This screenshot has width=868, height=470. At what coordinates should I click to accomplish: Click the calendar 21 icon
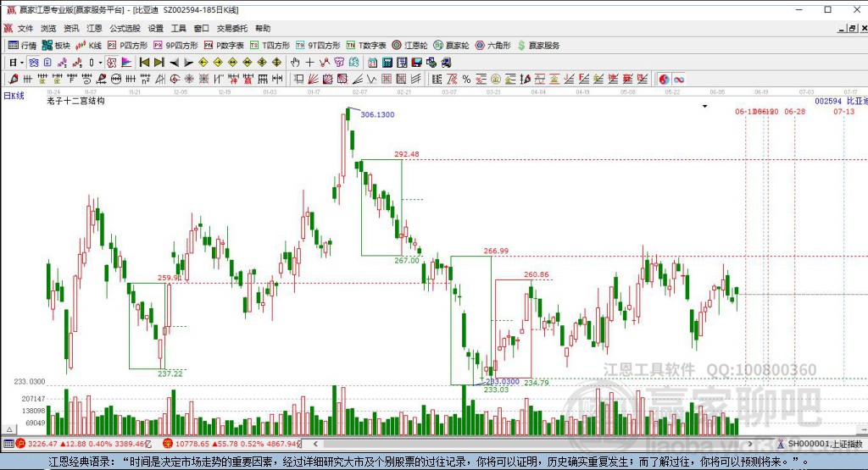pos(372,63)
